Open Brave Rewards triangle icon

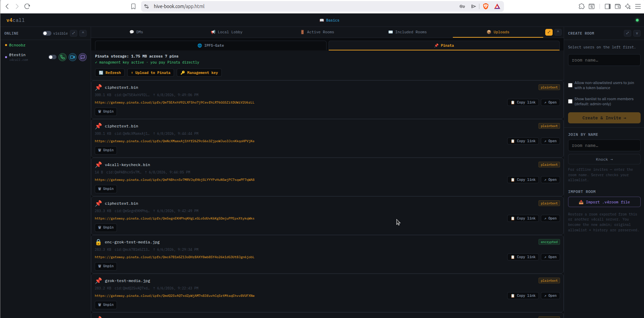tap(497, 6)
